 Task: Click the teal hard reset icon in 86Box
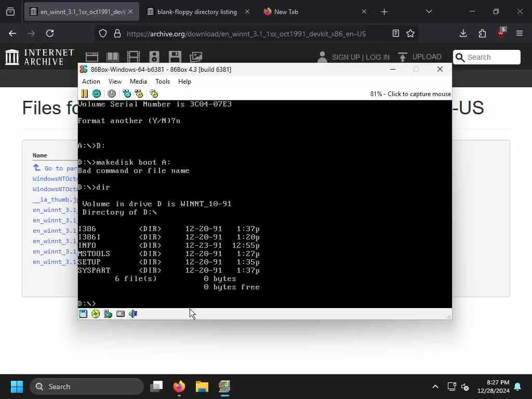click(x=96, y=94)
